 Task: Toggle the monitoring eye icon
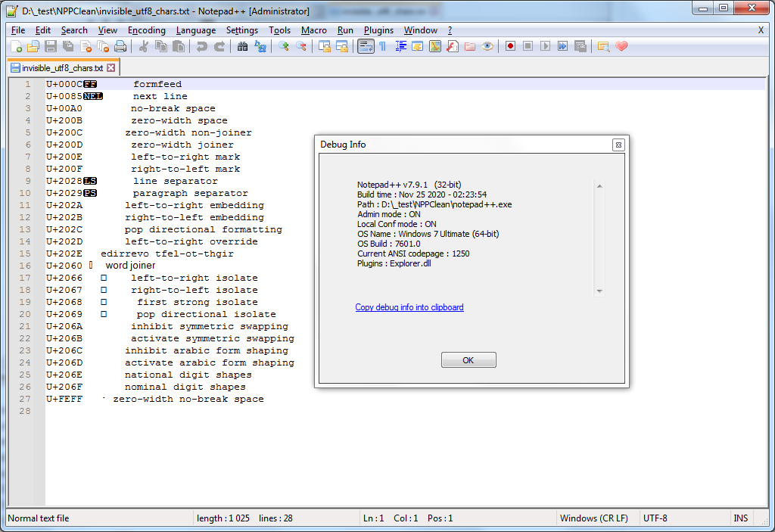[487, 46]
